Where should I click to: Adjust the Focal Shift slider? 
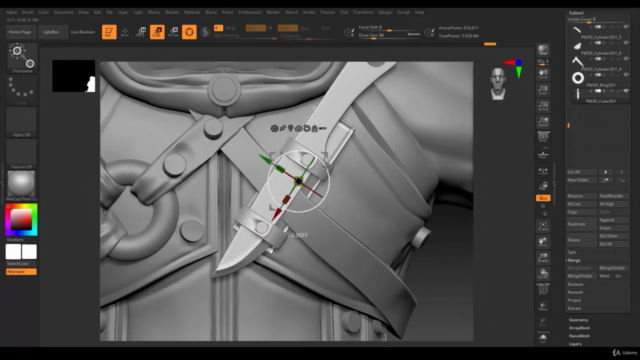(389, 28)
